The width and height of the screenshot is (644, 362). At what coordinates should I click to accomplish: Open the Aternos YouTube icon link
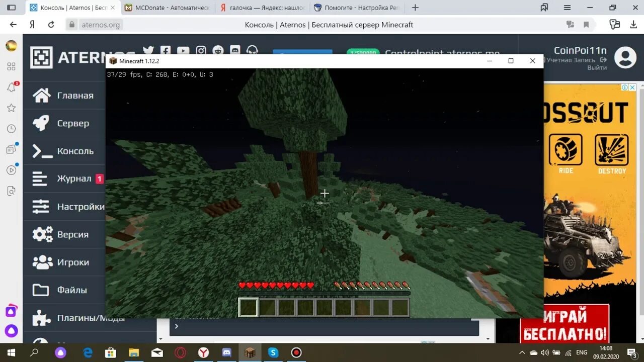(x=183, y=51)
